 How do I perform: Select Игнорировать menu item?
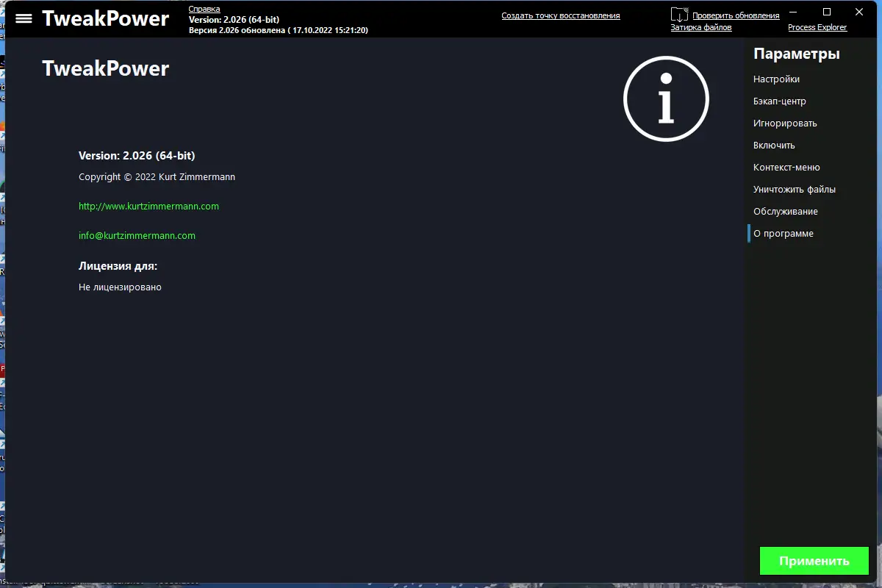tap(785, 123)
